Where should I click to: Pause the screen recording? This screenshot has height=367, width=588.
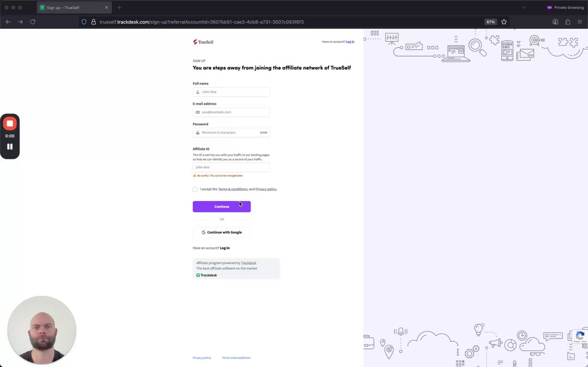coord(10,147)
